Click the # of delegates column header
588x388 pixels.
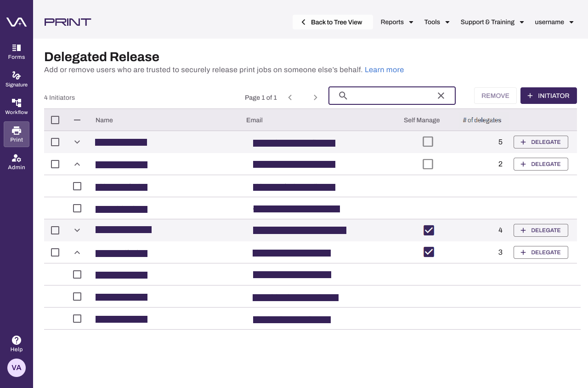[482, 120]
